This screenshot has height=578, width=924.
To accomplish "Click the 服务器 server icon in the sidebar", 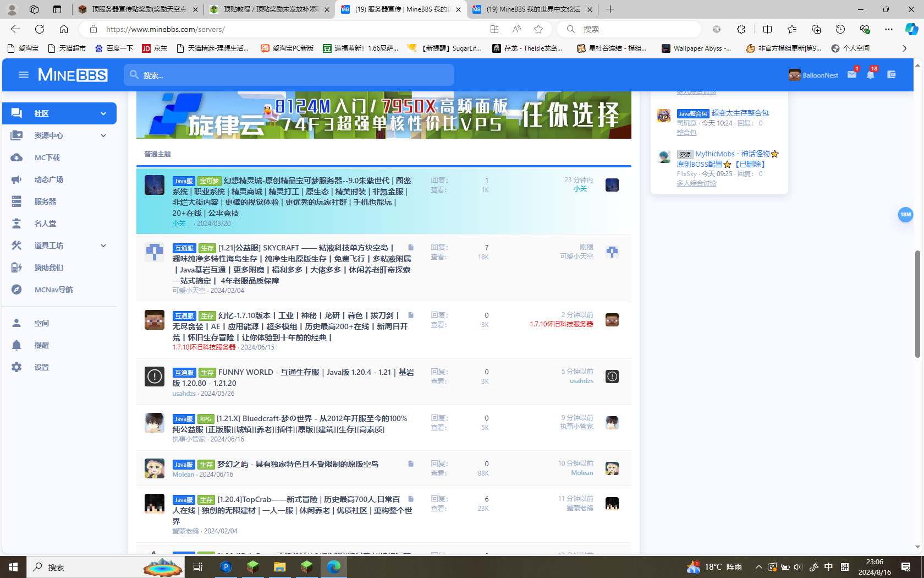I will 16,201.
